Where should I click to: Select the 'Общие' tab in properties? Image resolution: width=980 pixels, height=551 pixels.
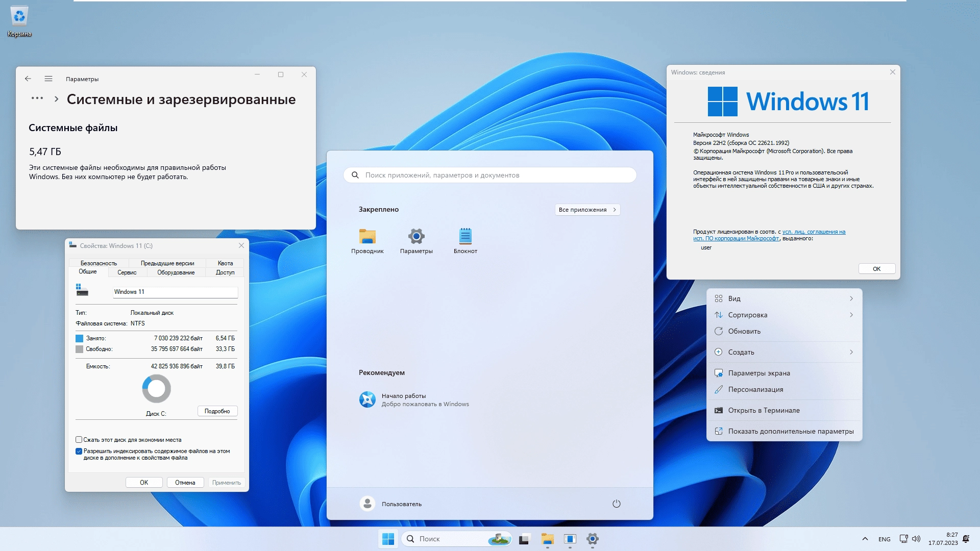point(88,271)
